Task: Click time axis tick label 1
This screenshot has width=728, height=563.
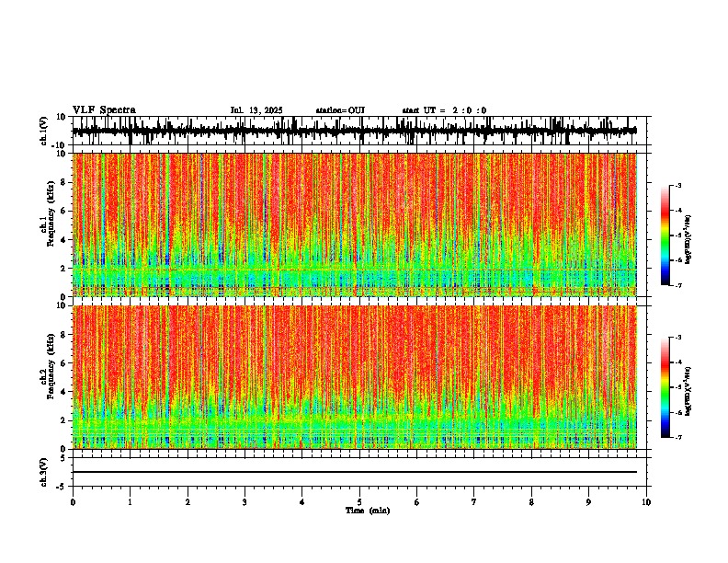Action: (130, 502)
